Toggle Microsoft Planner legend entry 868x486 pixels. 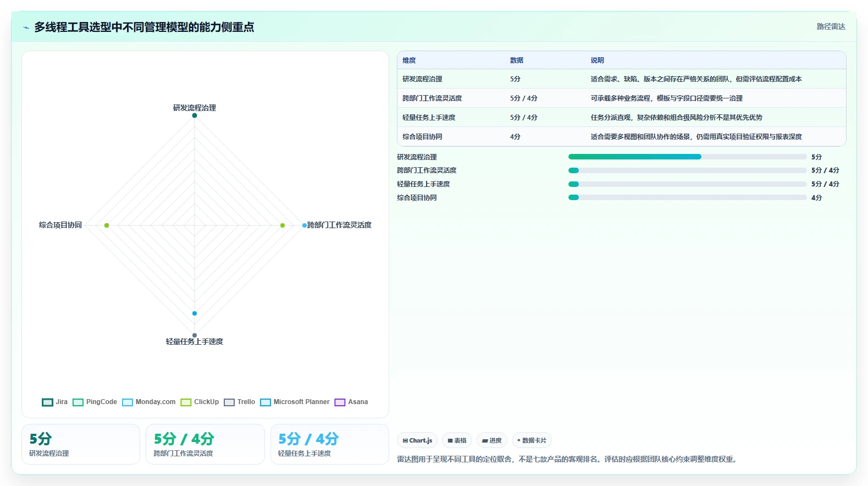tap(295, 402)
